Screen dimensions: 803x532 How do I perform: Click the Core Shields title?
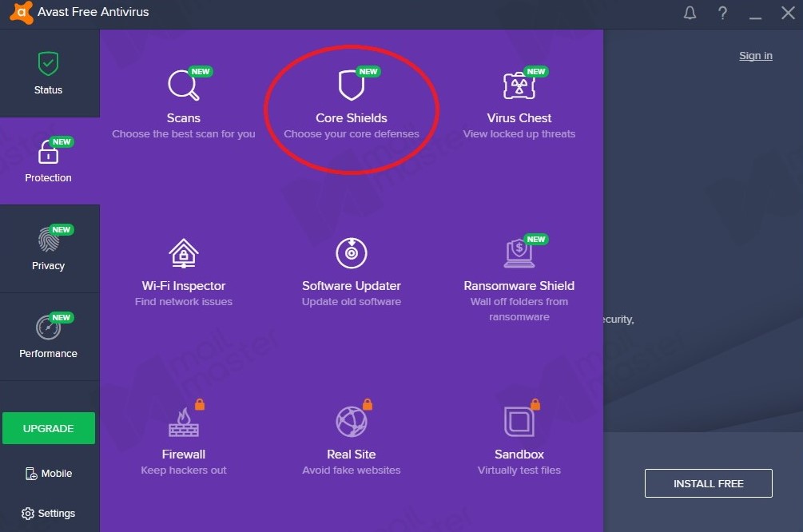point(352,117)
